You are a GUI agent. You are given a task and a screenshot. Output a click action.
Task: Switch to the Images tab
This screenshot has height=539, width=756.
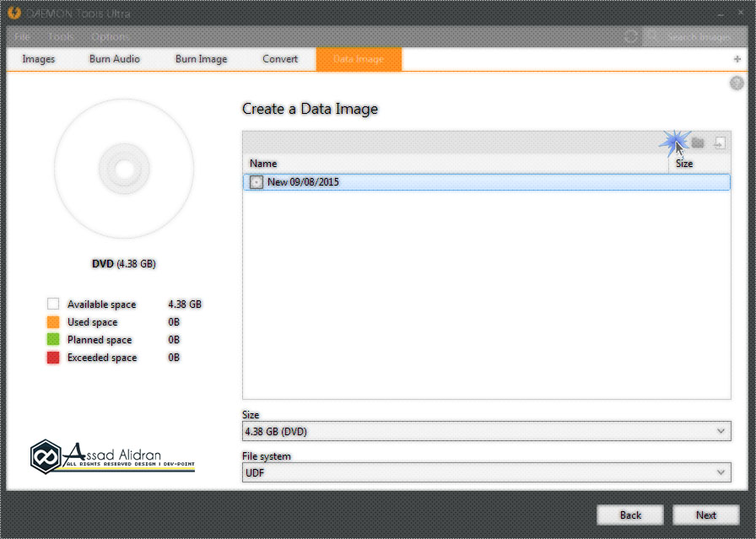(39, 59)
